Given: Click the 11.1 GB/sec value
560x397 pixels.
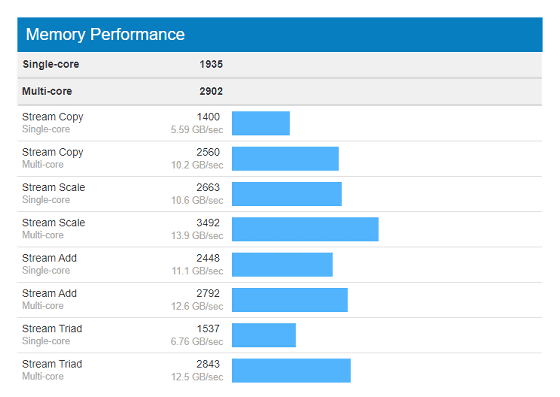Looking at the screenshot, I should coord(198,271).
